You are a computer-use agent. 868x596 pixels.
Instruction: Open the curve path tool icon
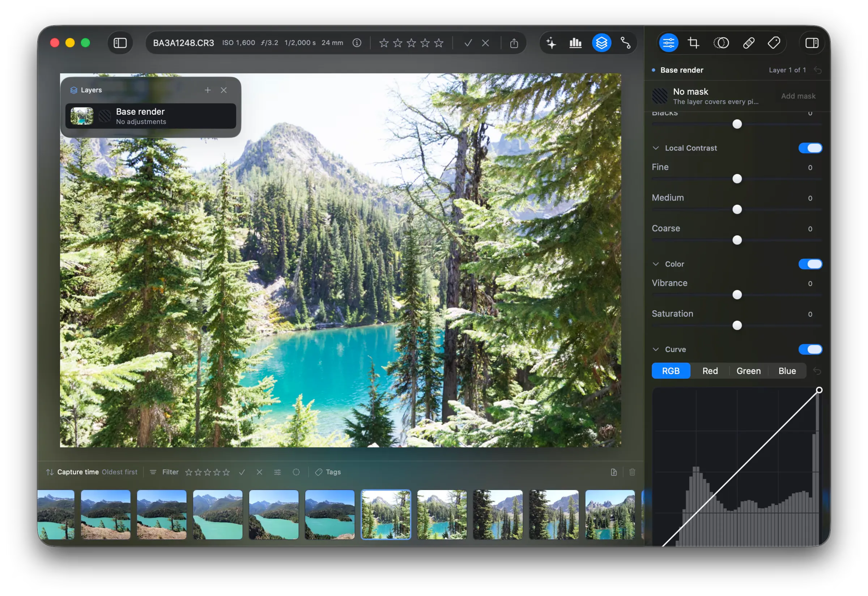[626, 43]
